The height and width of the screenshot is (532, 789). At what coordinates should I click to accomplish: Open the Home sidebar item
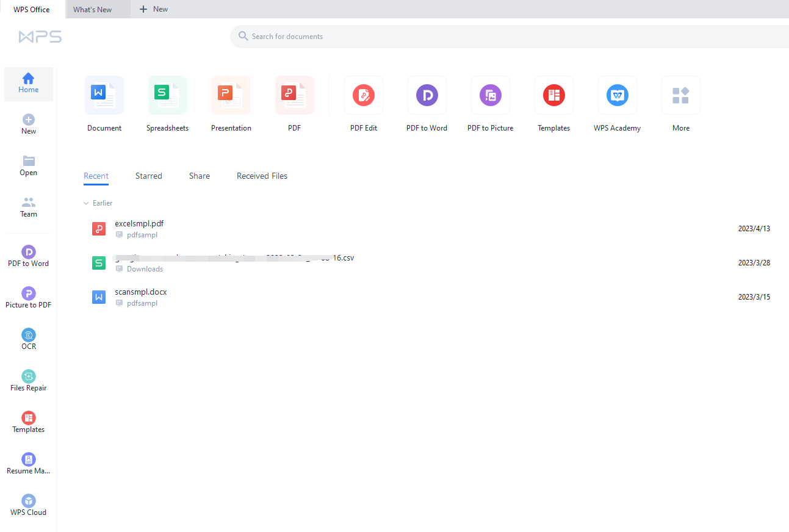[29, 84]
